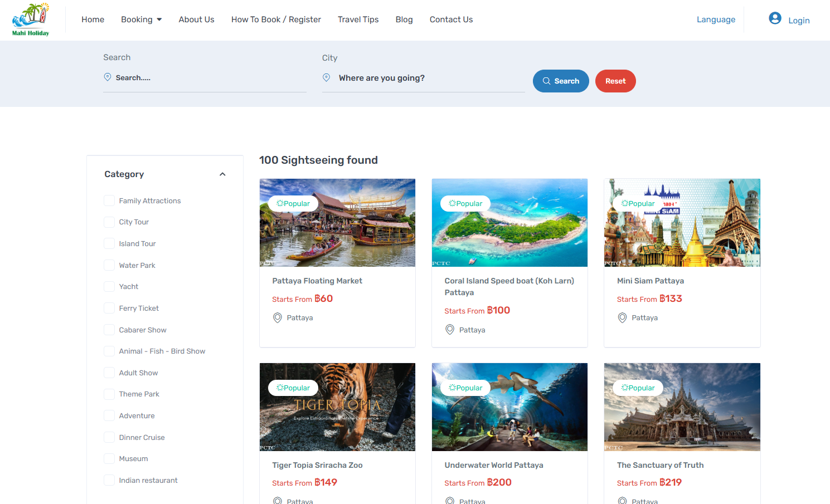Click the location pin icon in Search field
Image resolution: width=830 pixels, height=504 pixels.
[107, 77]
